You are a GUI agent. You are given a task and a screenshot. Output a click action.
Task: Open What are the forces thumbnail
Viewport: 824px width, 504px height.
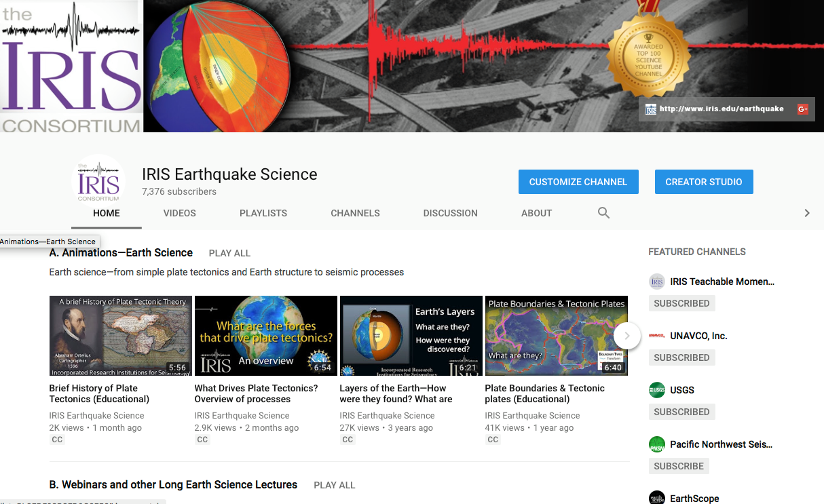pos(266,336)
